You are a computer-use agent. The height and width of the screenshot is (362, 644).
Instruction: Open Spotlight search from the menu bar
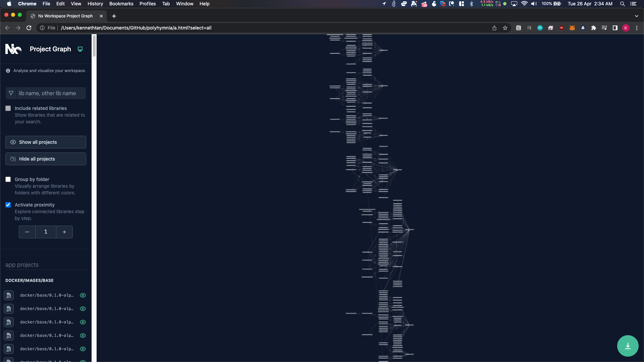tap(622, 4)
